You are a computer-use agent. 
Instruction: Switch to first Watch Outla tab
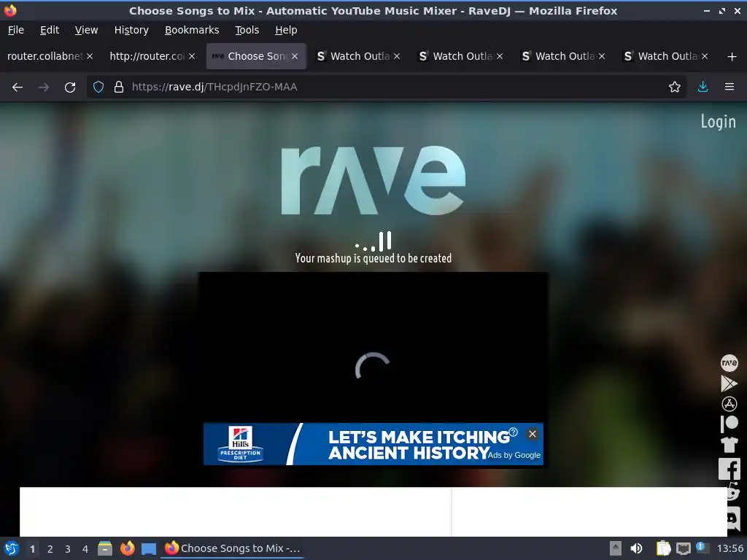point(358,56)
